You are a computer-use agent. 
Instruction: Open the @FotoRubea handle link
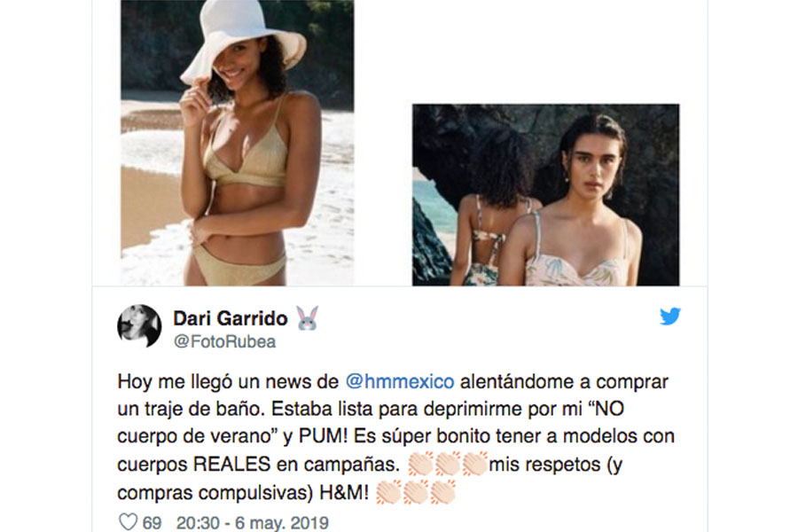tap(224, 341)
